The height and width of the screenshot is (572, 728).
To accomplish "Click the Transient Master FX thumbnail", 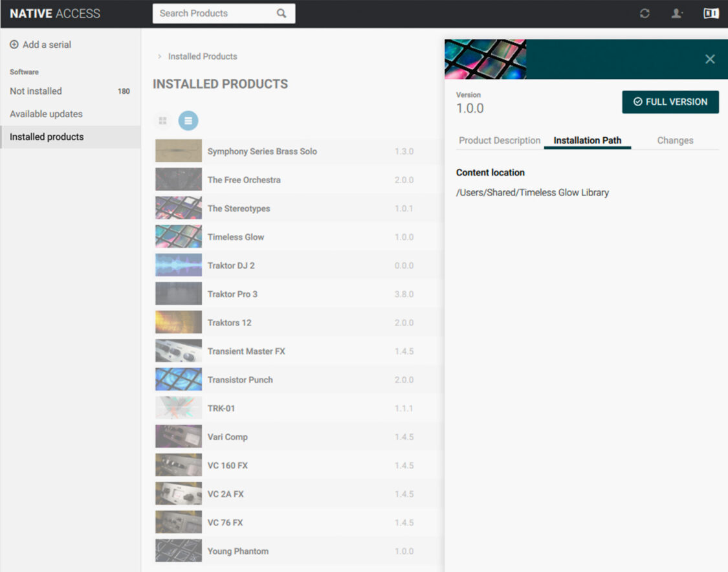I will pos(179,351).
